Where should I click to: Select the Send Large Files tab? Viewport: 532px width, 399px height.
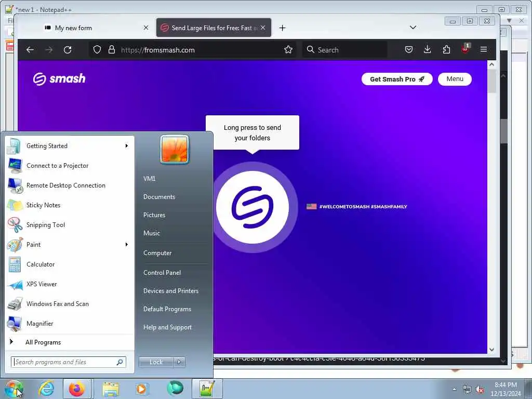(214, 28)
